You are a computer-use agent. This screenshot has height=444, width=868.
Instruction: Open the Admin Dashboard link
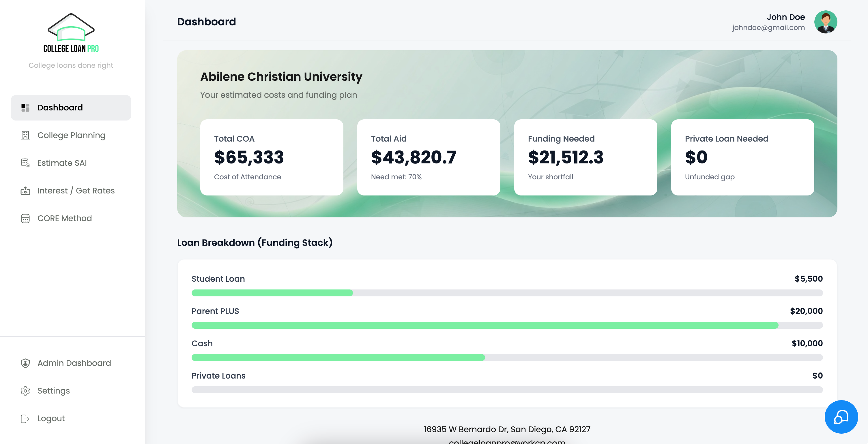71,363
